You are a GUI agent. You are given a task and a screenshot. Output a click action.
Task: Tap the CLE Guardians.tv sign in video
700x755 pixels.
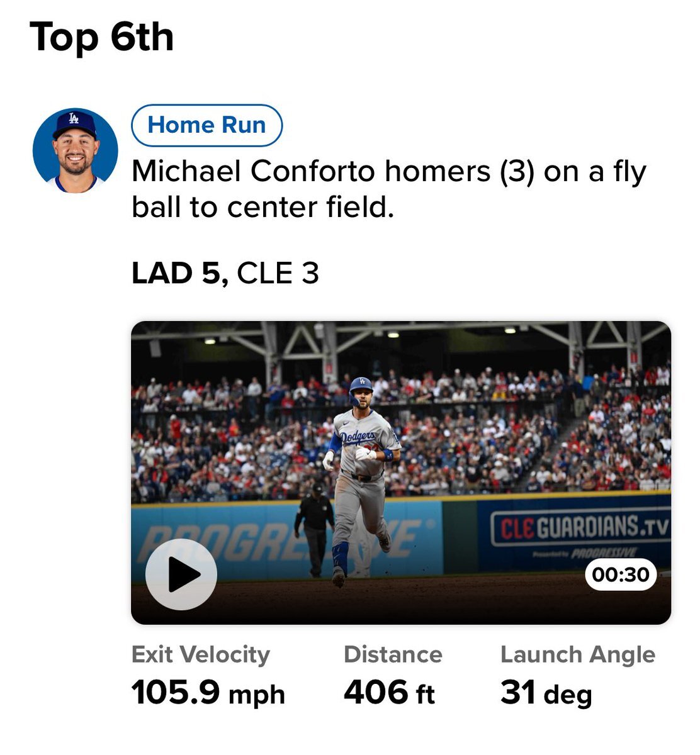(x=580, y=528)
